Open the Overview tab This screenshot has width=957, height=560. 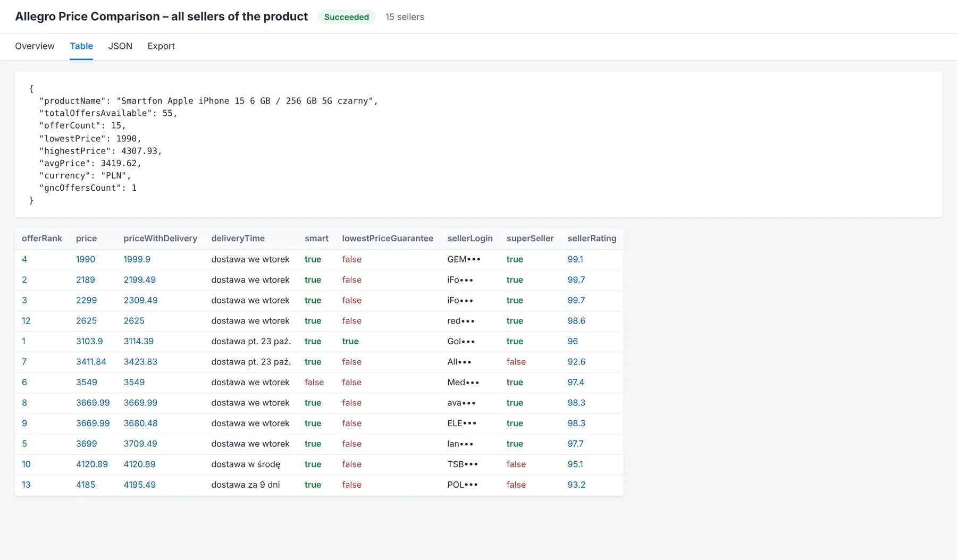point(35,46)
